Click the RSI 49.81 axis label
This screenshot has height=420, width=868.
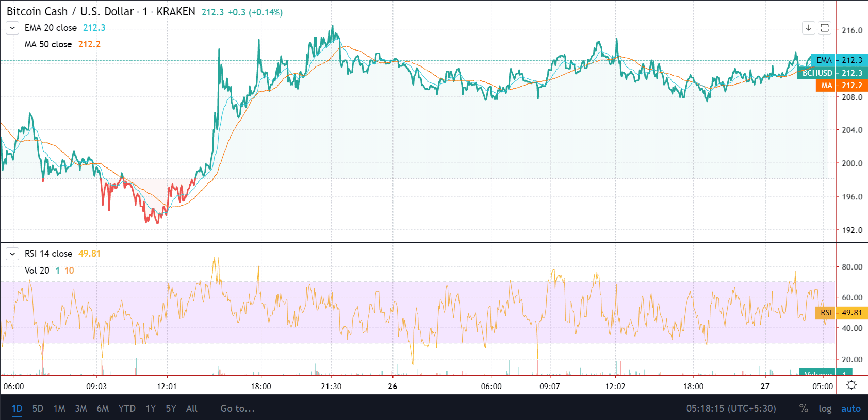[841, 313]
